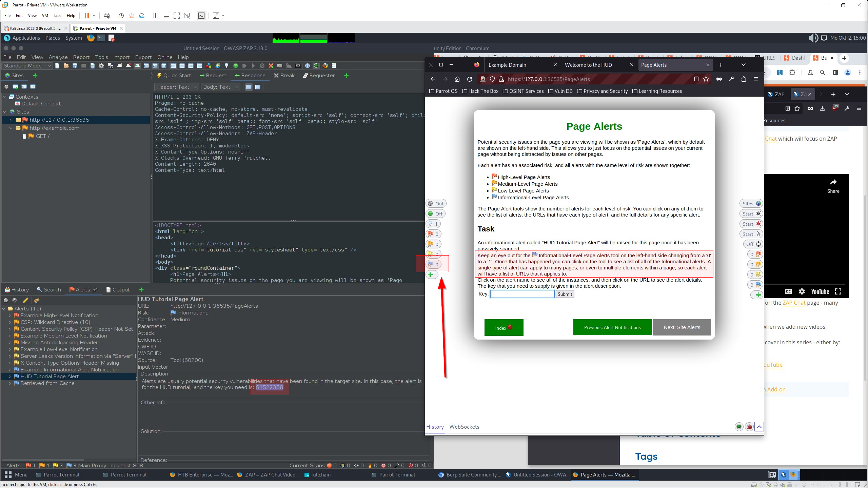868x488 pixels.
Task: Open the 'Body: Text' view dropdown
Action: tap(220, 87)
